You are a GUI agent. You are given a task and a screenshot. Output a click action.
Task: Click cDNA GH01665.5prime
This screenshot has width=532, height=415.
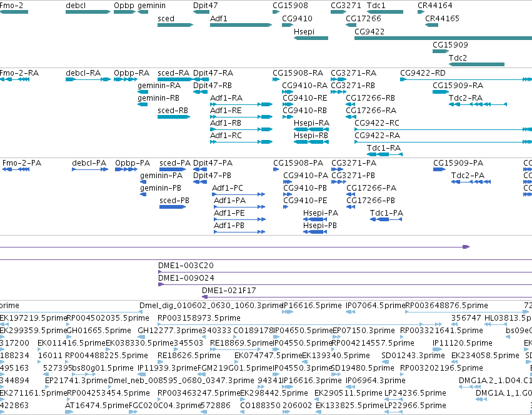(x=99, y=331)
